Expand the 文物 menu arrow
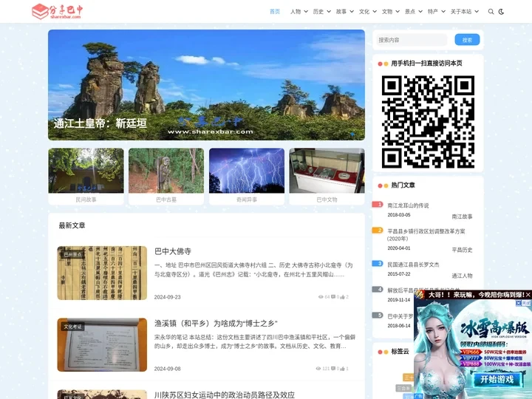The height and width of the screenshot is (399, 532). pyautogui.click(x=398, y=12)
